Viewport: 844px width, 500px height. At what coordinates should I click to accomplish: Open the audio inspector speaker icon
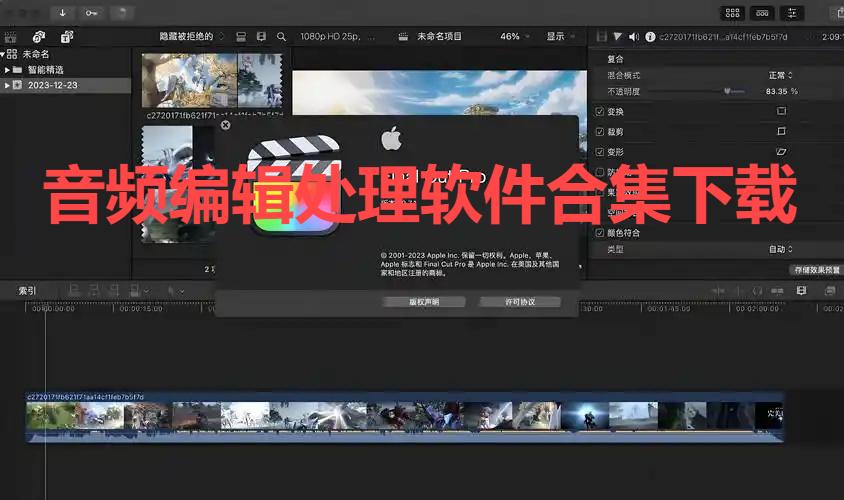click(x=634, y=37)
